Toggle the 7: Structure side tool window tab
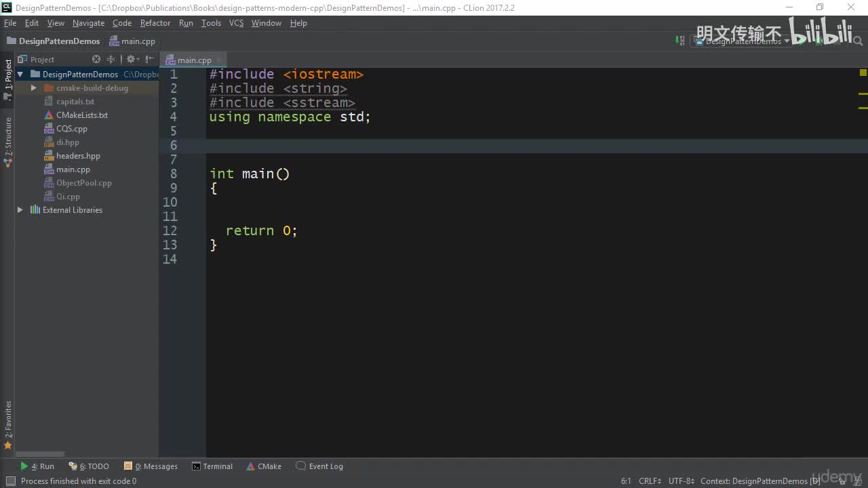The height and width of the screenshot is (488, 868). point(8,141)
